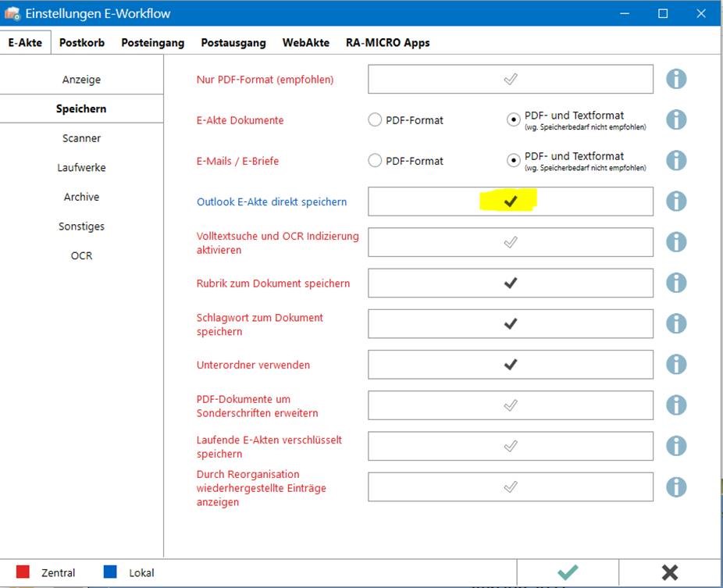This screenshot has width=723, height=588.
Task: Toggle PDF-Dokumente um Sonderschriften erweitern checkbox
Action: tap(511, 405)
